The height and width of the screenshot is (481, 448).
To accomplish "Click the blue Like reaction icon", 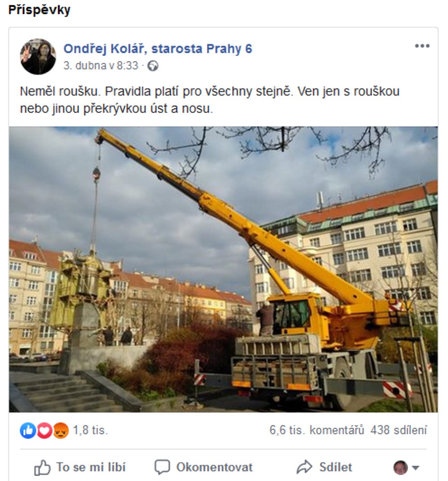I will (28, 430).
